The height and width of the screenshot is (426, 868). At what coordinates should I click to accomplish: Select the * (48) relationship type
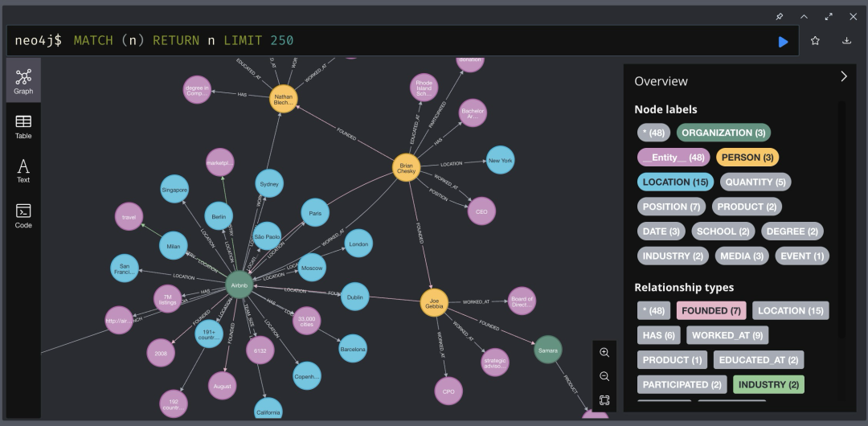click(x=653, y=310)
